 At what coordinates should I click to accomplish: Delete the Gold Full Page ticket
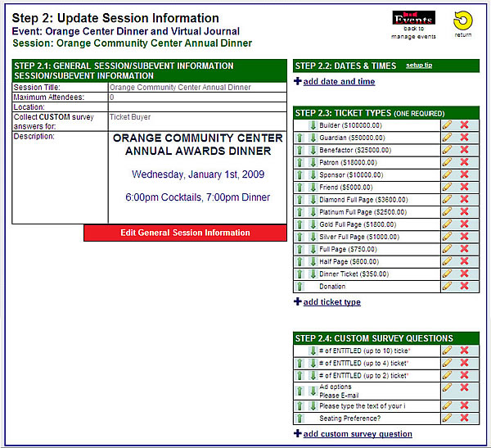[464, 224]
